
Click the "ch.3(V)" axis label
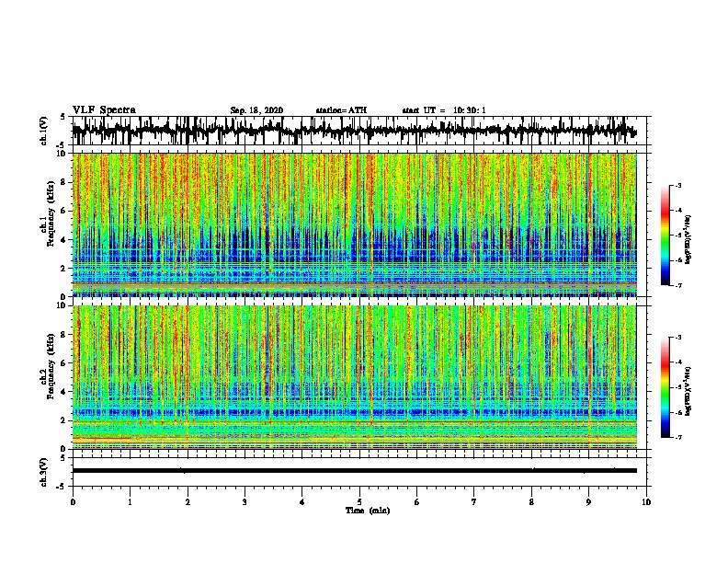click(x=45, y=472)
